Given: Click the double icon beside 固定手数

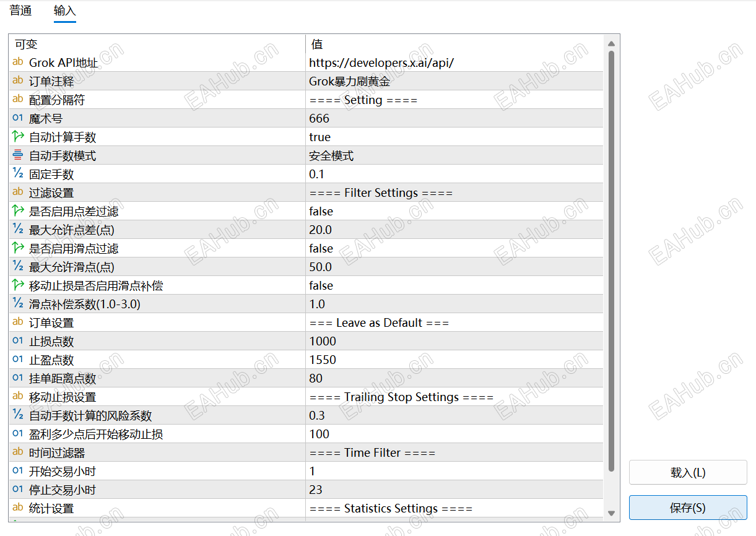Looking at the screenshot, I should pyautogui.click(x=17, y=173).
